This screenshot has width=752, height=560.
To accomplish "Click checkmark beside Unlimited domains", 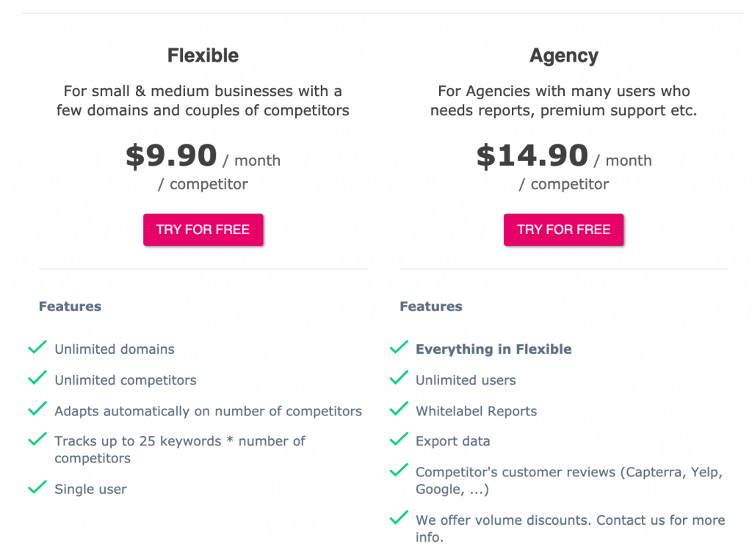I will click(x=37, y=346).
